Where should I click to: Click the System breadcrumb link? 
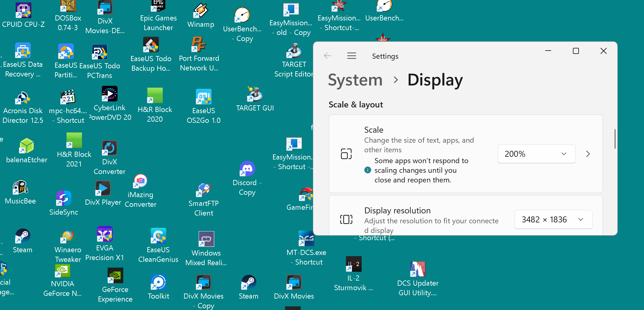355,80
